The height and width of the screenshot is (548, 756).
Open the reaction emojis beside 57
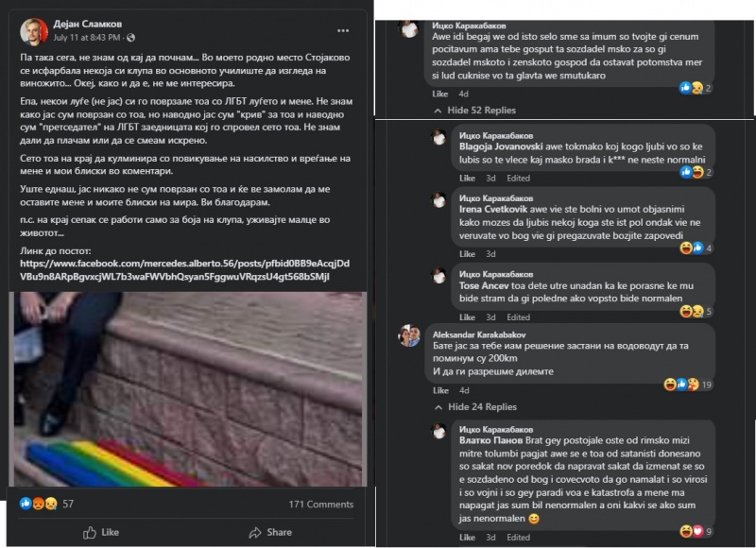(x=39, y=504)
